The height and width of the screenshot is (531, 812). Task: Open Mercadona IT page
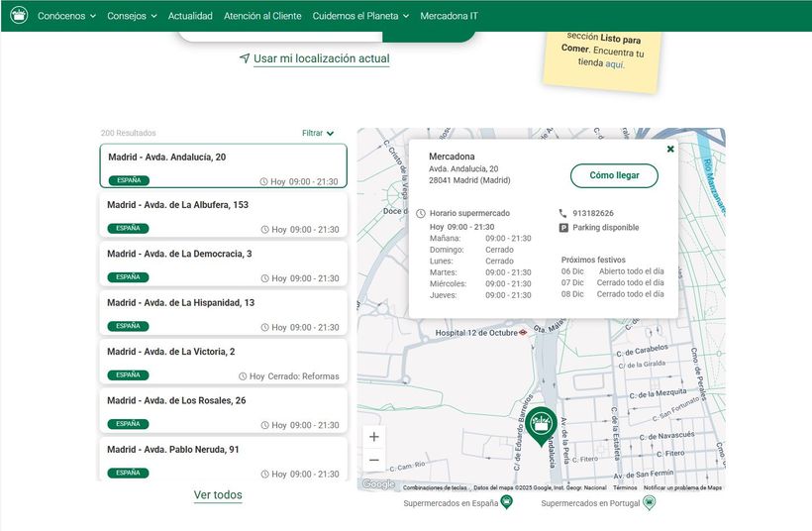click(x=449, y=16)
